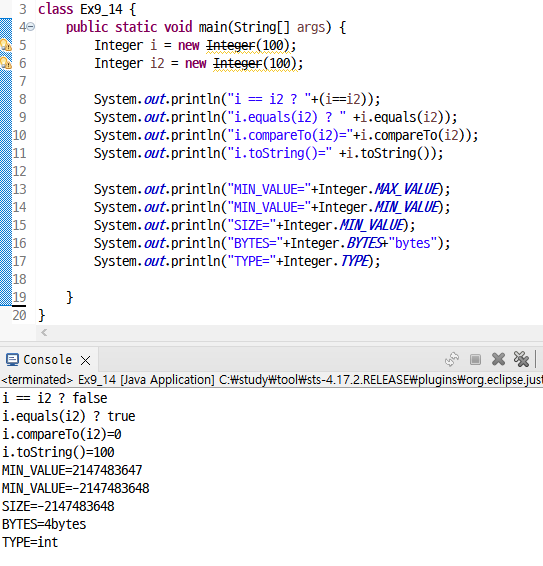Screen dimensions: 543x566
Task: Click console output 'i.compareTo(i2)=0'
Action: pyautogui.click(x=62, y=434)
